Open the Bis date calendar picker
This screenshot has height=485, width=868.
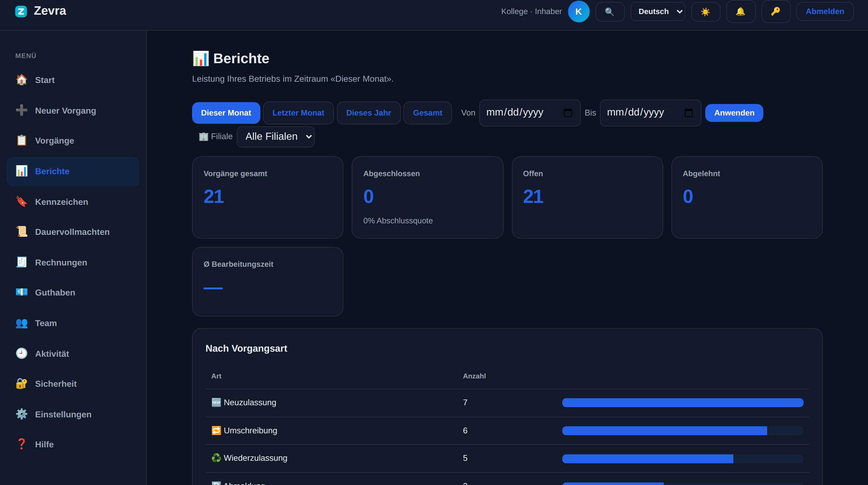click(x=688, y=113)
